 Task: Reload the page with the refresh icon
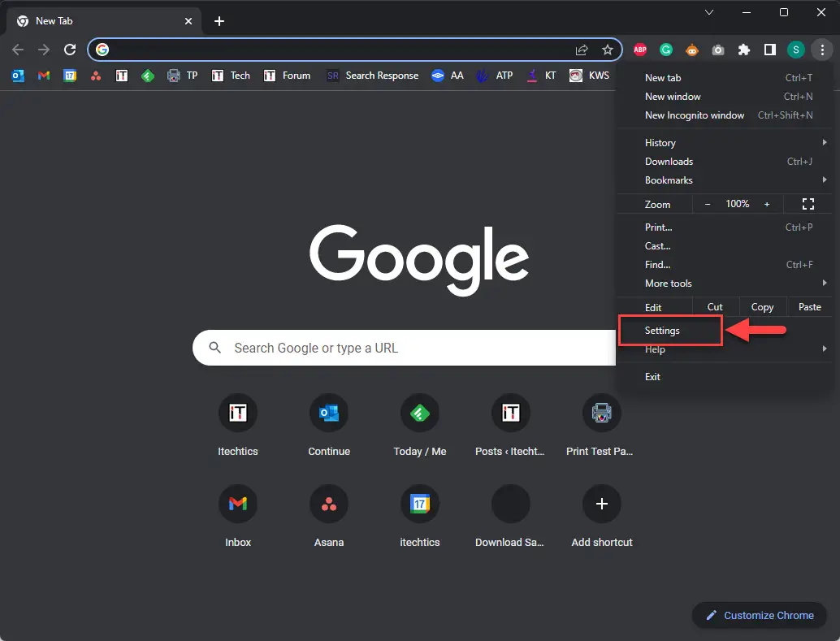pos(70,50)
